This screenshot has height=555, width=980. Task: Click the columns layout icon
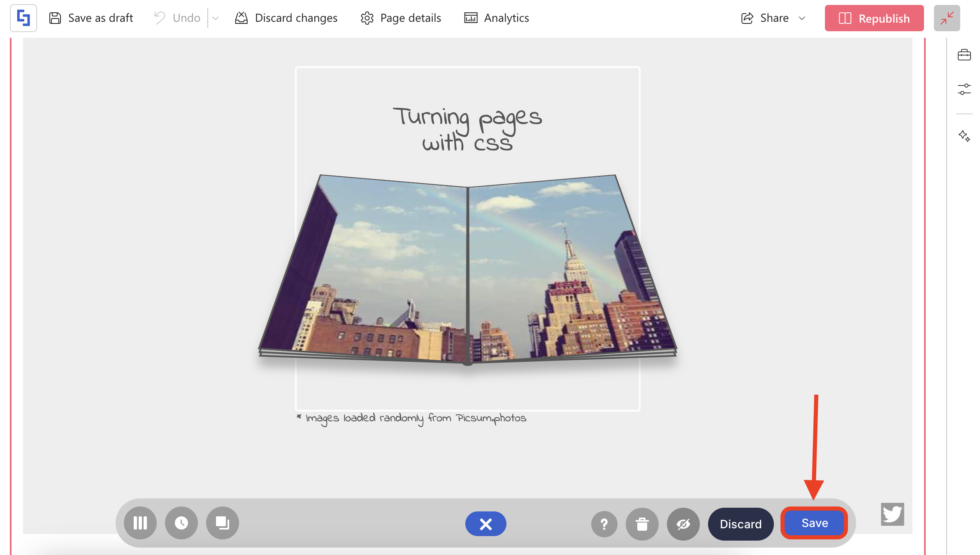pos(140,523)
